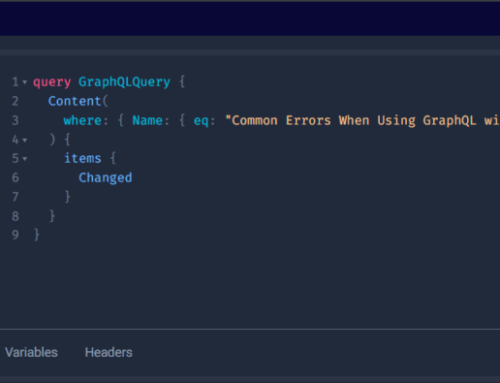
Task: Click line number 7 in the gutter
Action: click(x=15, y=197)
